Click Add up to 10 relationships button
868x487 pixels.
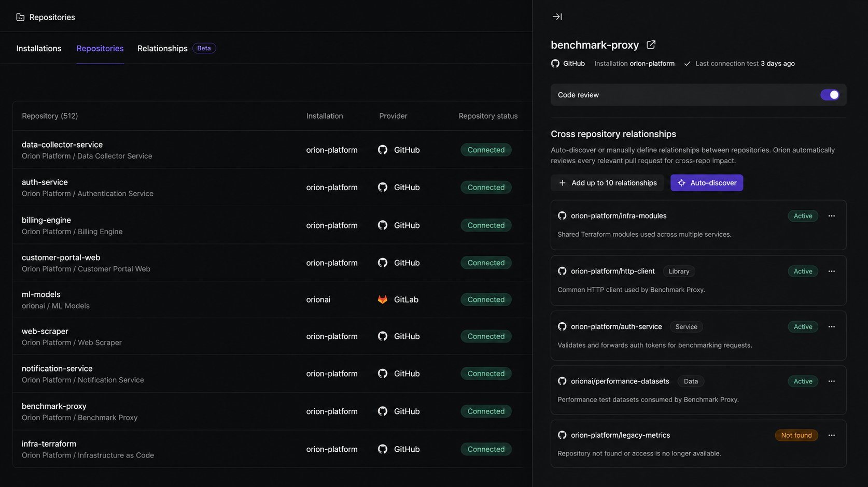pos(607,183)
